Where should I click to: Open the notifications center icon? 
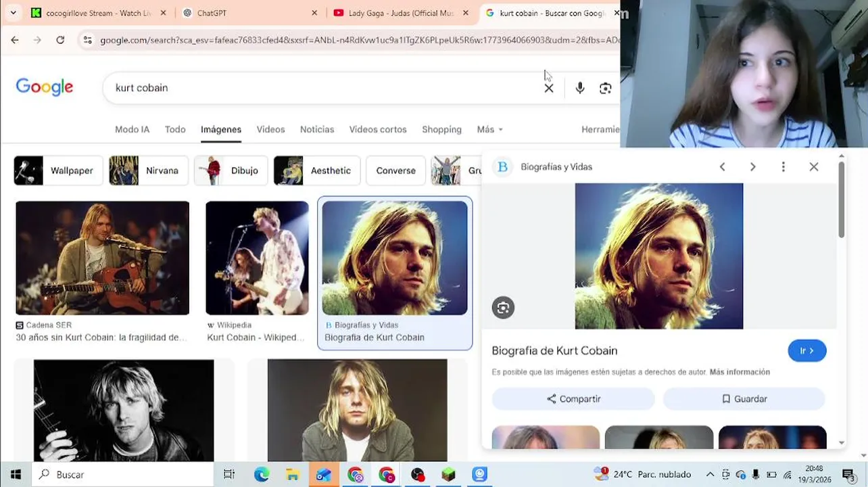pyautogui.click(x=848, y=474)
